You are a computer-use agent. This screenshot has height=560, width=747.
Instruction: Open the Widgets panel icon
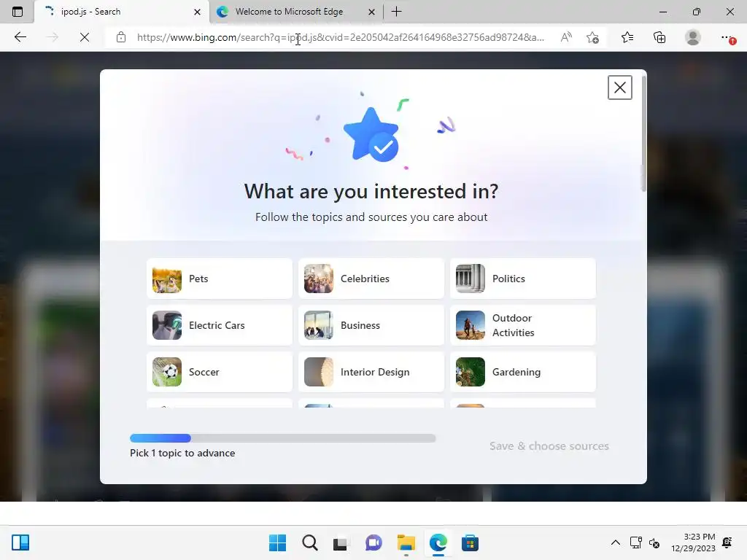click(x=20, y=542)
